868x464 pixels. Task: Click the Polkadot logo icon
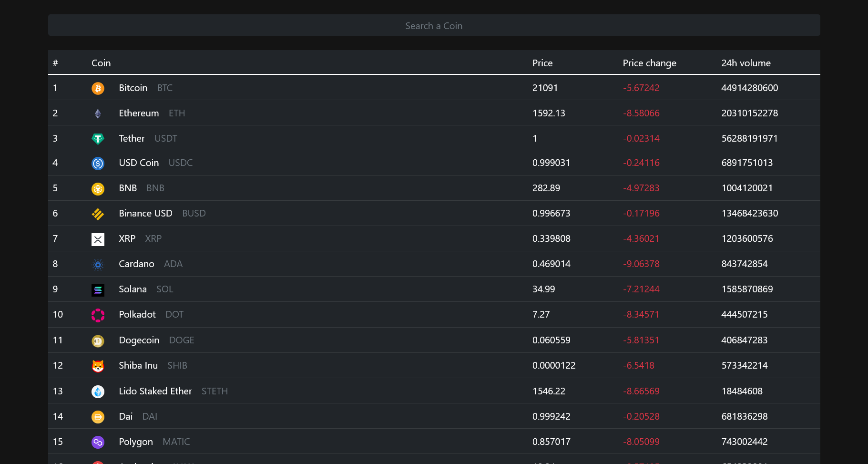pyautogui.click(x=98, y=315)
